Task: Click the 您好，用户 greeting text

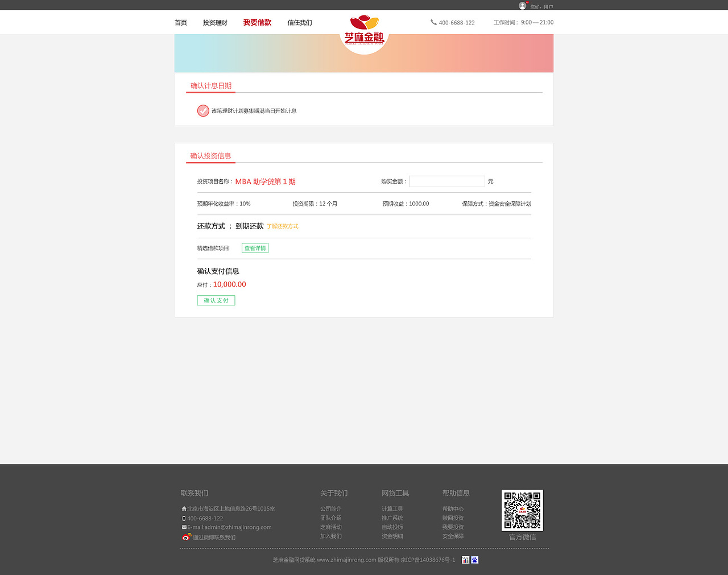Action: pos(541,7)
